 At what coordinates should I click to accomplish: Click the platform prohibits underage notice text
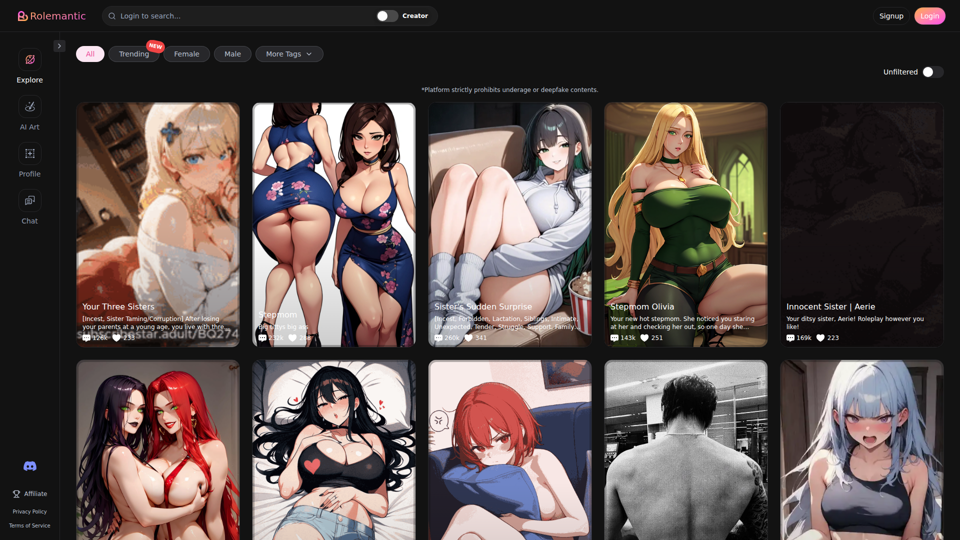click(x=509, y=90)
